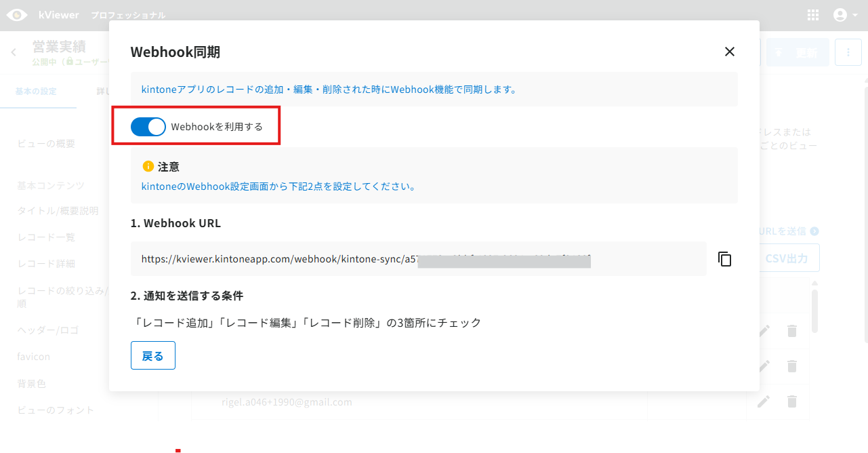Open レコードの絞り込み settings
The image size is (868, 453).
coord(63,297)
